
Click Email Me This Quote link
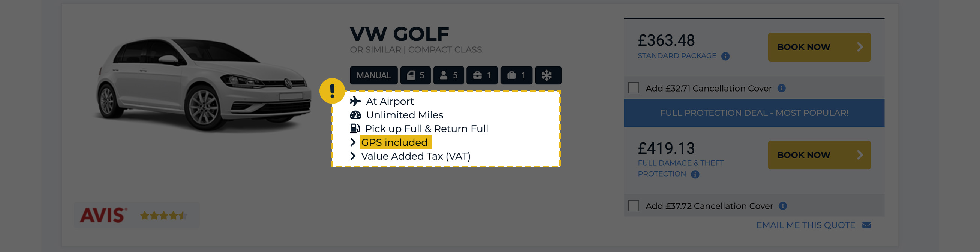tap(805, 225)
